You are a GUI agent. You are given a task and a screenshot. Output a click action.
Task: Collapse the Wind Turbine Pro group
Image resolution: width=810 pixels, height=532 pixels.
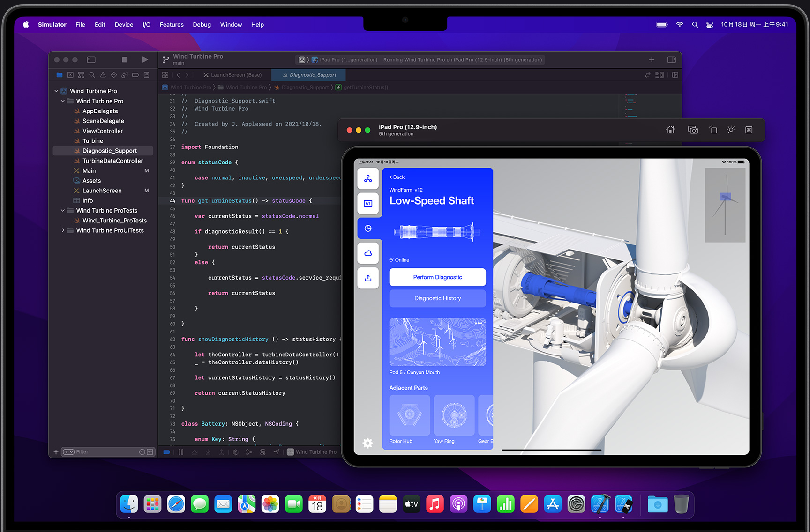click(x=62, y=101)
